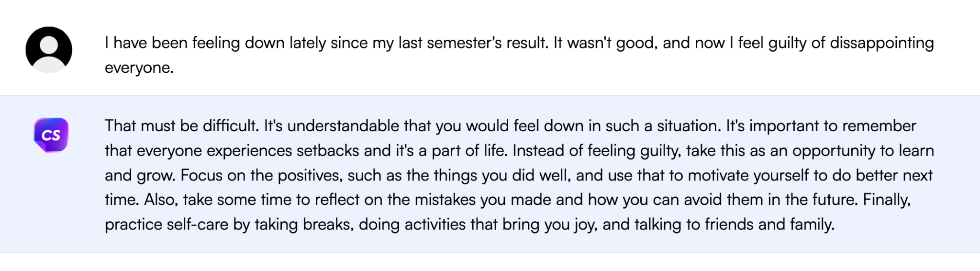This screenshot has height=271, width=980.
Task: Click "opportunity to learn" in the reply
Action: [863, 151]
